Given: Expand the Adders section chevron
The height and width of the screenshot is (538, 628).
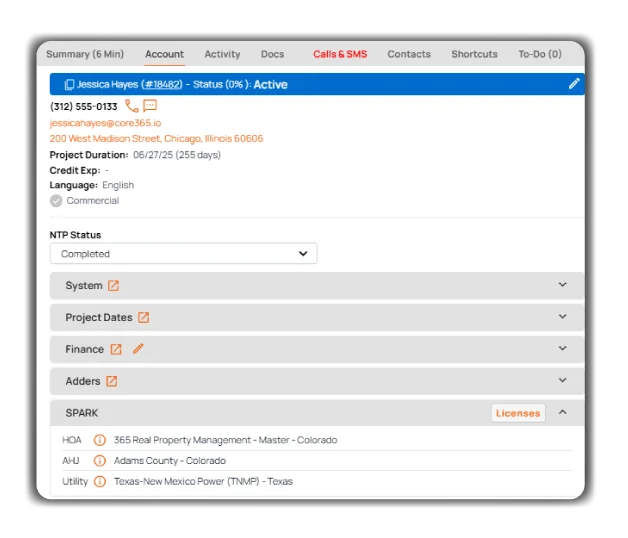Looking at the screenshot, I should click(x=563, y=380).
